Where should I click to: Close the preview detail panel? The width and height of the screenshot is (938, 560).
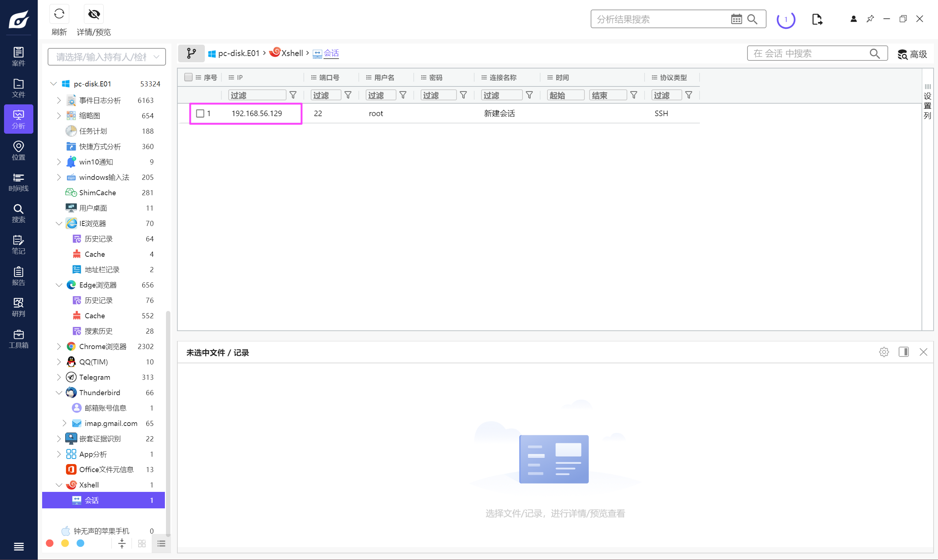tap(923, 352)
